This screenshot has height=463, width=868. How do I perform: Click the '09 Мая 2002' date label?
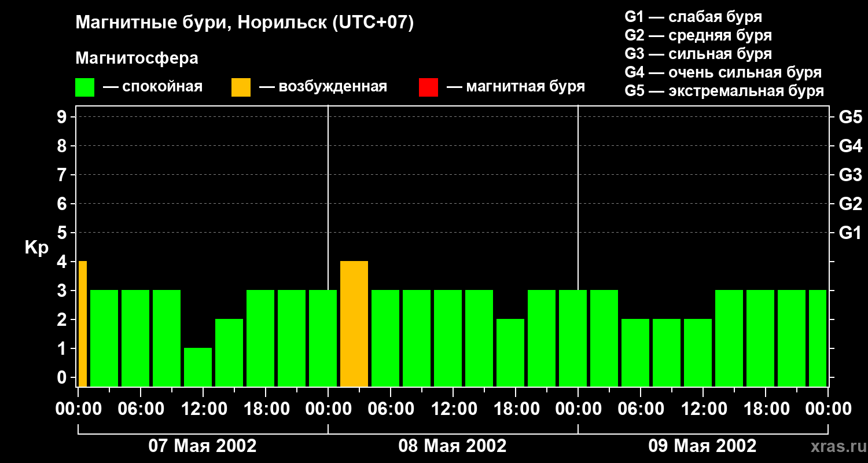(703, 446)
